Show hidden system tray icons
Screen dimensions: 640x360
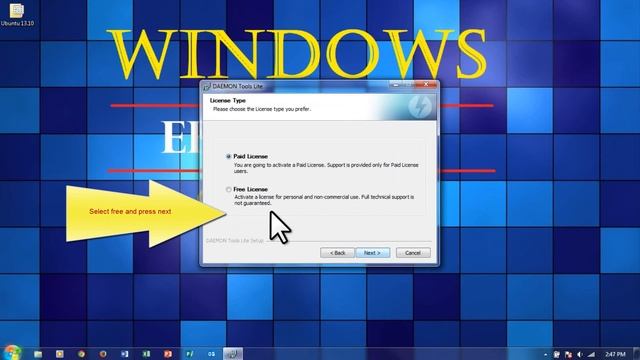(546, 355)
